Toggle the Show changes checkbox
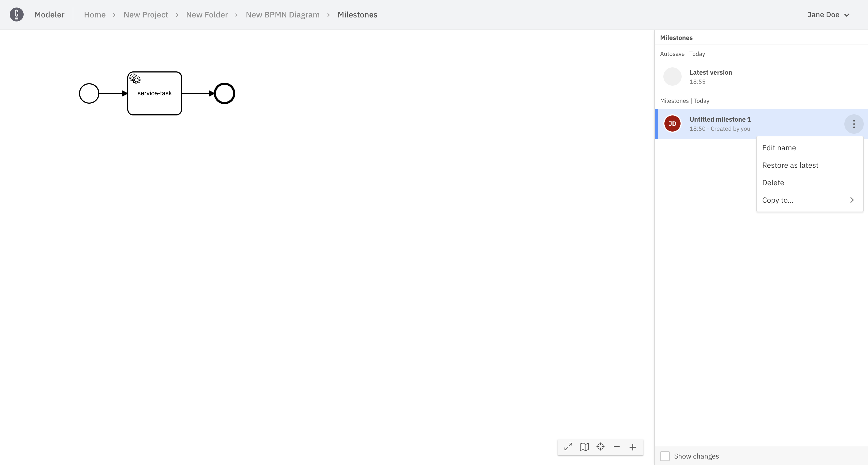The image size is (868, 465). [665, 456]
